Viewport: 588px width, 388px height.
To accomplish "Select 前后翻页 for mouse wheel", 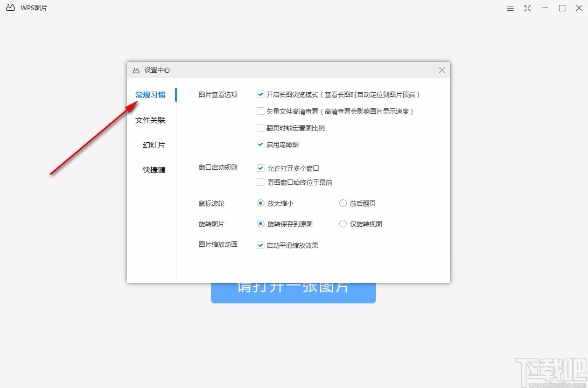I will [343, 203].
